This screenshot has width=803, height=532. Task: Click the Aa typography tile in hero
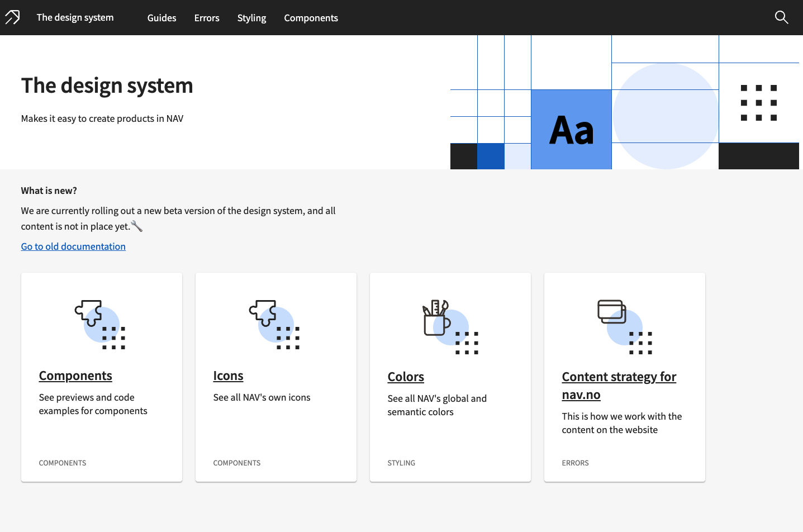coord(571,130)
